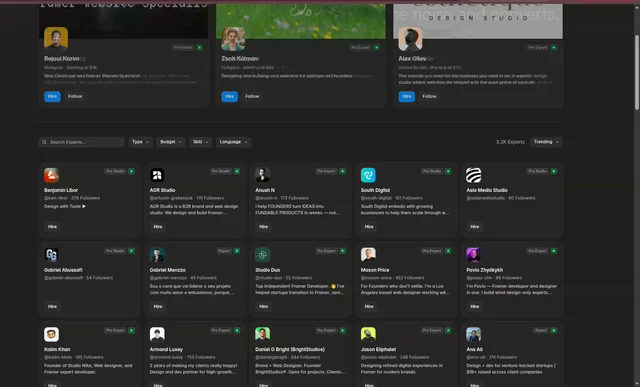
Task: Open Anush N's profile avatar
Action: tap(262, 175)
